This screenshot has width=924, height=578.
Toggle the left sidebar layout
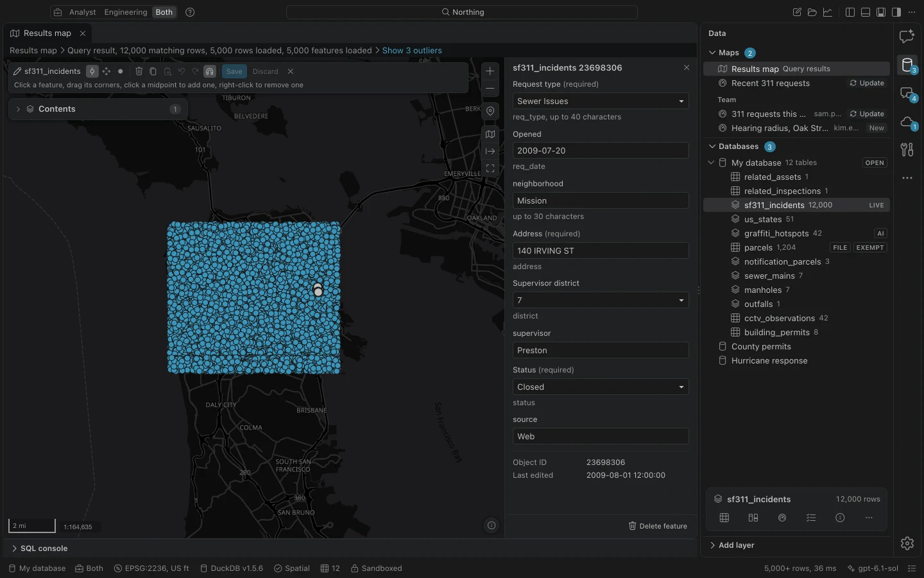[850, 12]
